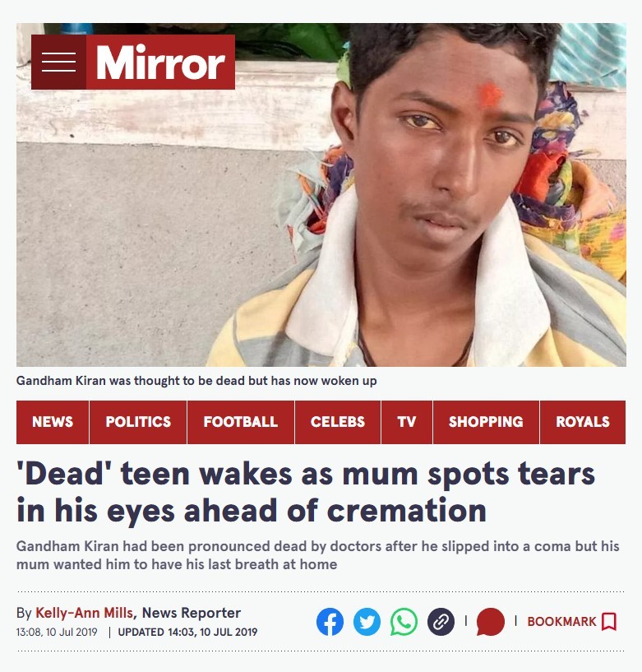Open the Football section
The width and height of the screenshot is (642, 672).
(241, 422)
